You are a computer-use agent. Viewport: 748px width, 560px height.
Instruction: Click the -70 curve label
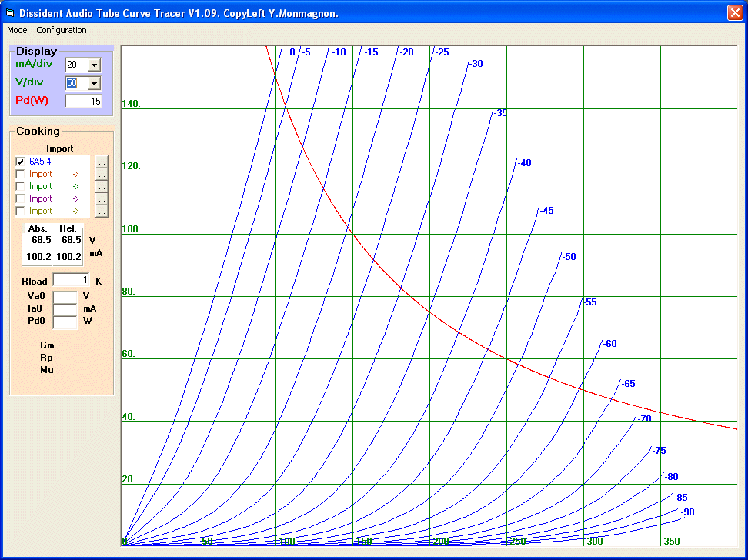tap(644, 419)
